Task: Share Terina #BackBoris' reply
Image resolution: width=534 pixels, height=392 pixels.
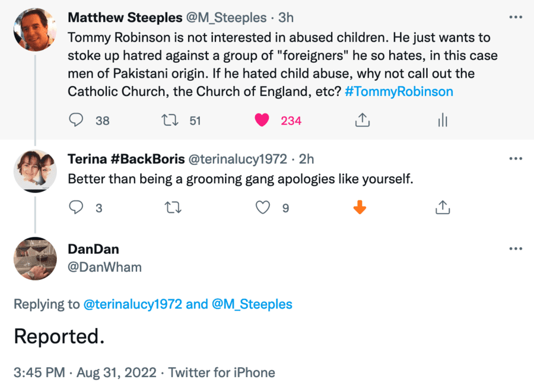Action: tap(441, 208)
